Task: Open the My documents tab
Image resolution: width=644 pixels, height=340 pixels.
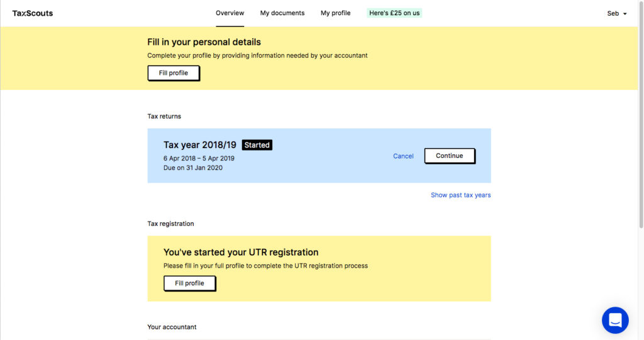Action: [x=282, y=13]
